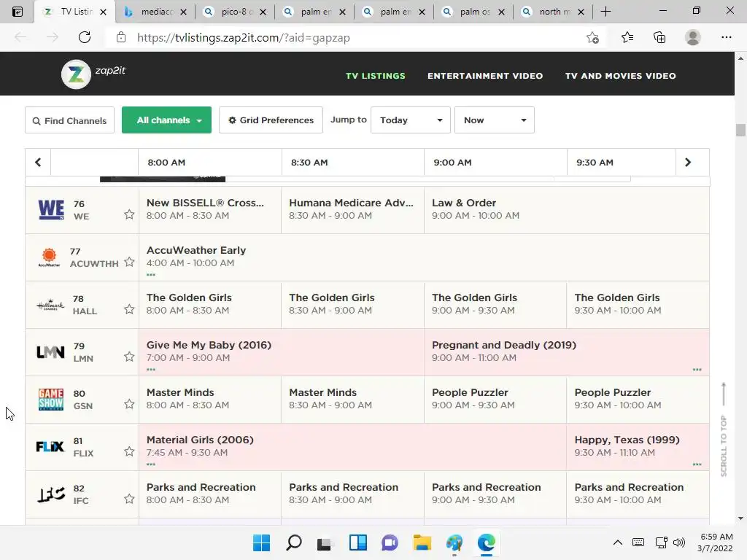Screen dimensions: 747x560
Task: Open the browser profile icon
Action: point(693,38)
